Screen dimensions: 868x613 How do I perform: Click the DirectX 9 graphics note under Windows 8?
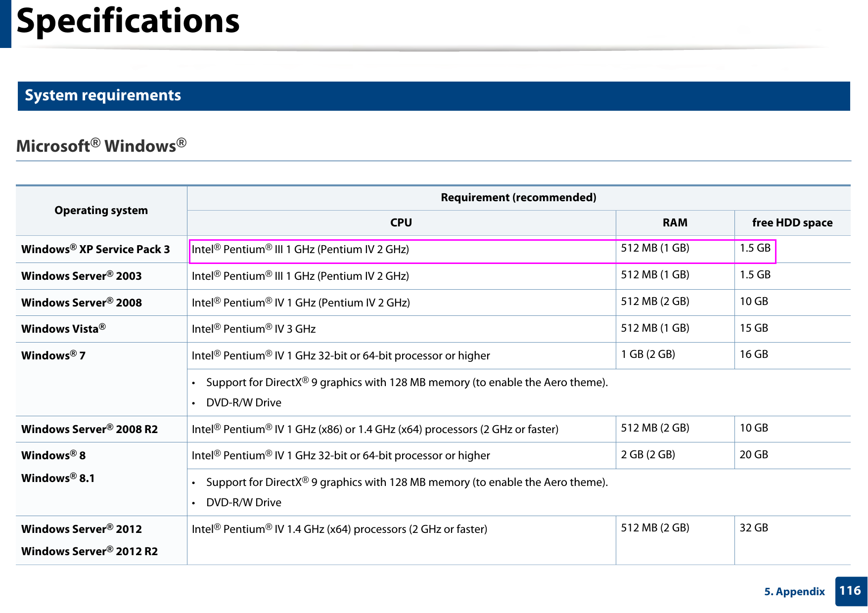(x=407, y=482)
